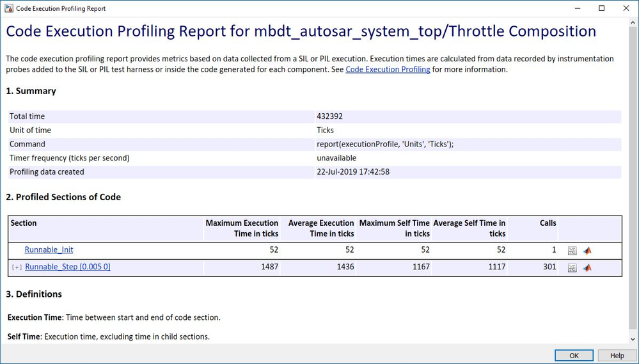
Task: Select average execution time 1436 cell
Action: pyautogui.click(x=345, y=267)
